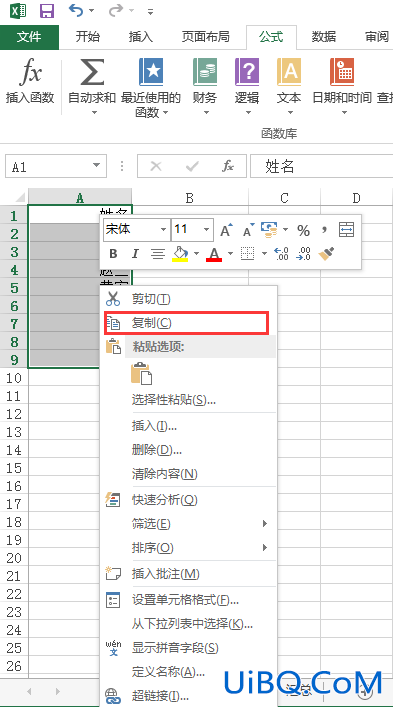Choose 设置单元格格式(F)... from context menu
This screenshot has width=393, height=707.
tap(188, 600)
